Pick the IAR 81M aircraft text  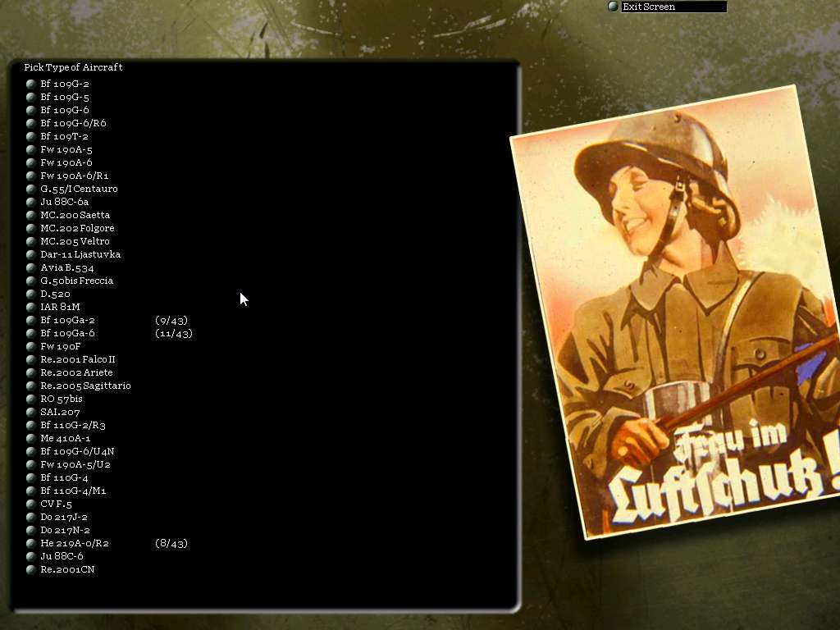point(60,307)
